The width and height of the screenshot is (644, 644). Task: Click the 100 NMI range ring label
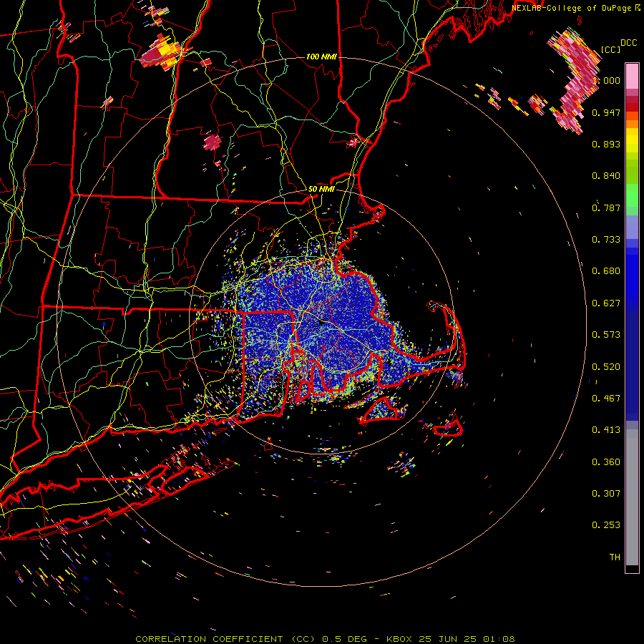tap(321, 57)
